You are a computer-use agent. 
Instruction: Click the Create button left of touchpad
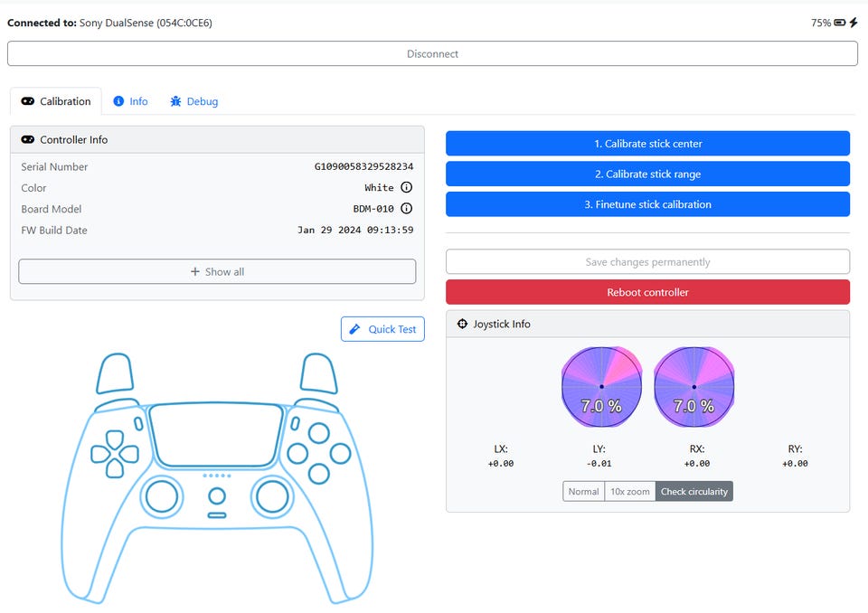(139, 424)
